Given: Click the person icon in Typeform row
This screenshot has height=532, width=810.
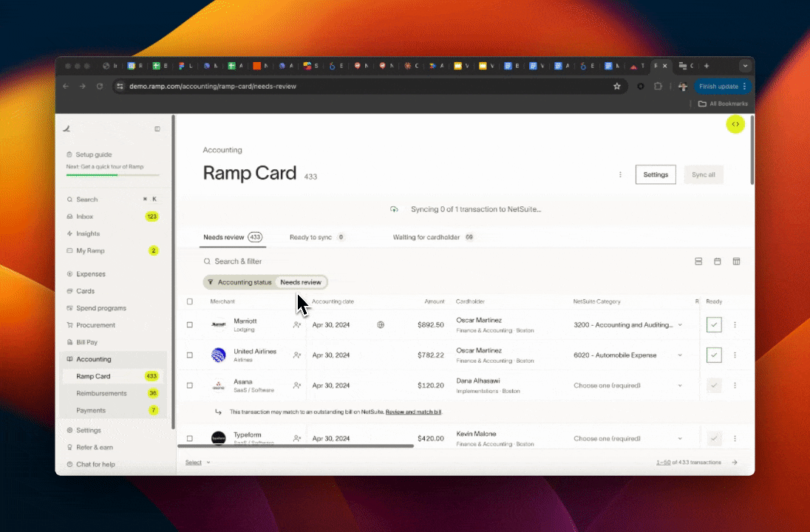Looking at the screenshot, I should point(297,438).
